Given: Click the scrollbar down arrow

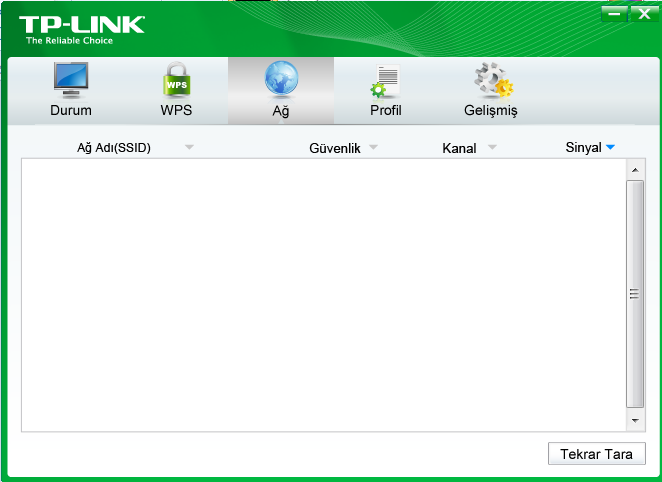Looking at the screenshot, I should pos(635,420).
